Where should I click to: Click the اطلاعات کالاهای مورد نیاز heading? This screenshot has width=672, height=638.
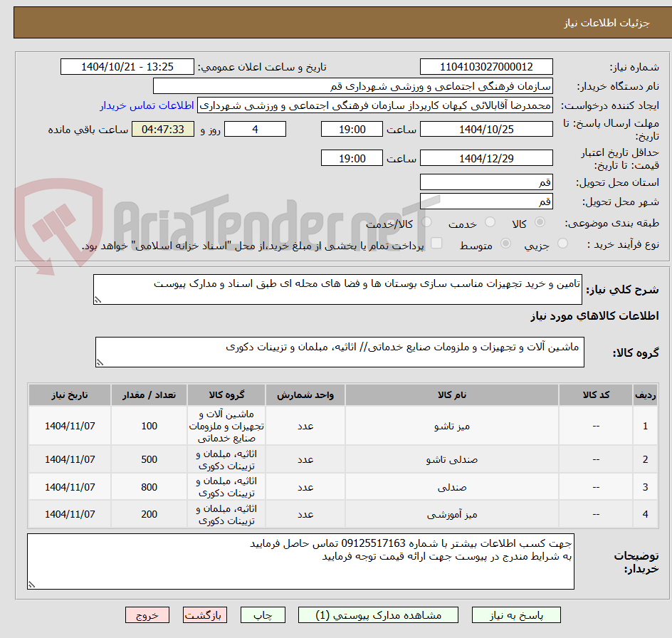(x=595, y=316)
